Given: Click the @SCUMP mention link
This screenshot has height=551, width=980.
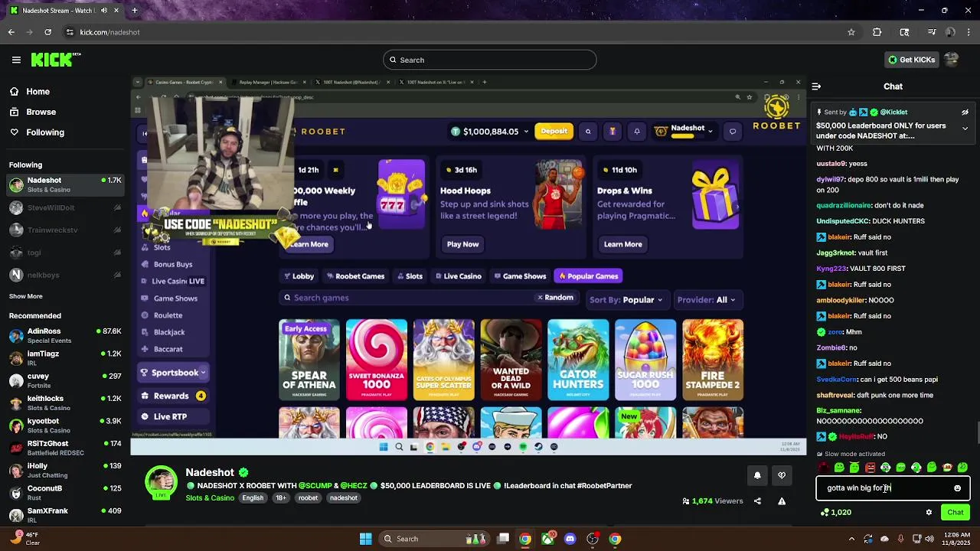Looking at the screenshot, I should [x=315, y=486].
